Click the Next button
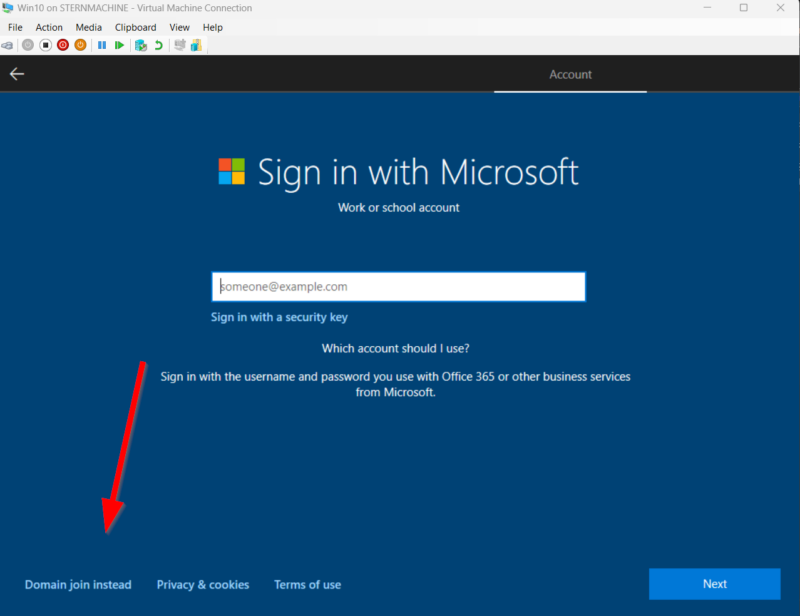 [714, 584]
